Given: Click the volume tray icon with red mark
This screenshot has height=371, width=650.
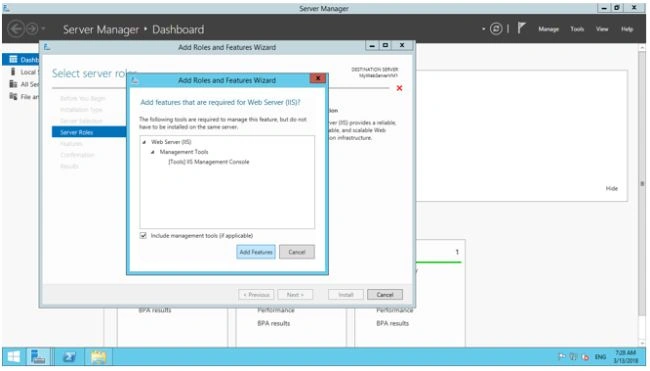Looking at the screenshot, I should point(585,357).
